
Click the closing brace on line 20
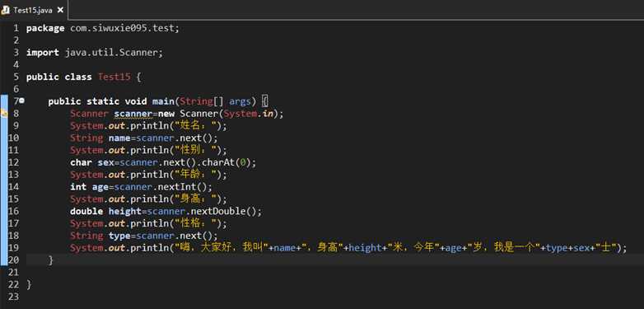click(x=51, y=260)
